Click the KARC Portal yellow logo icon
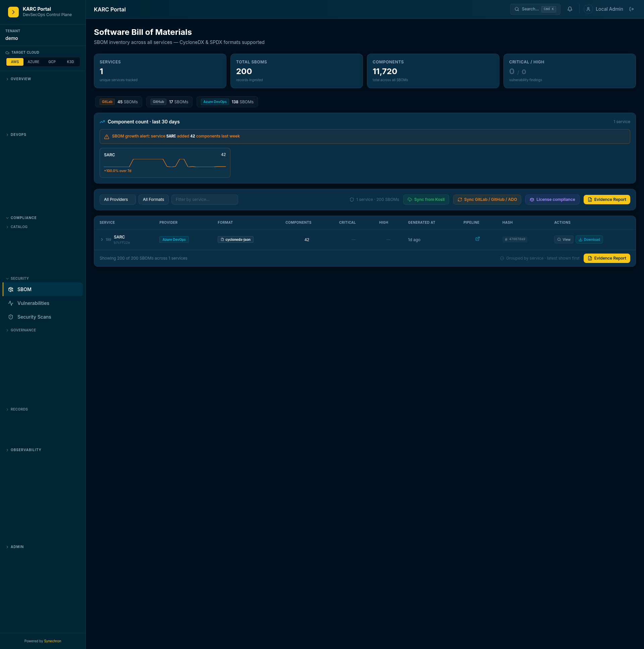 tap(13, 12)
